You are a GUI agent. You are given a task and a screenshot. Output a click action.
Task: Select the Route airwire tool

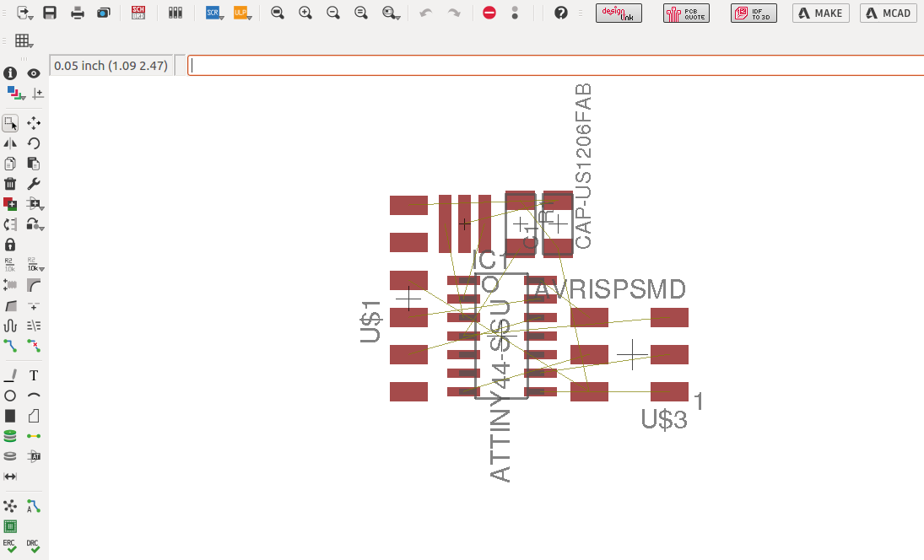[x=10, y=347]
